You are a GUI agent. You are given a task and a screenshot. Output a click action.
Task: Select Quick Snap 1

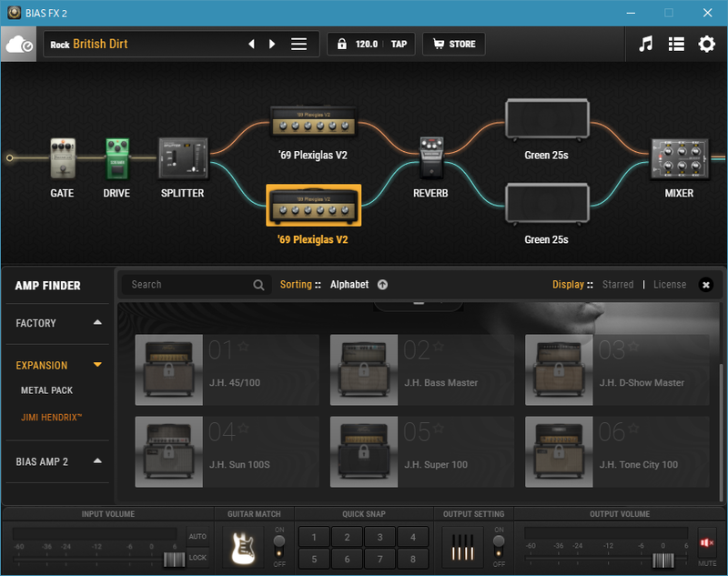[x=314, y=537]
